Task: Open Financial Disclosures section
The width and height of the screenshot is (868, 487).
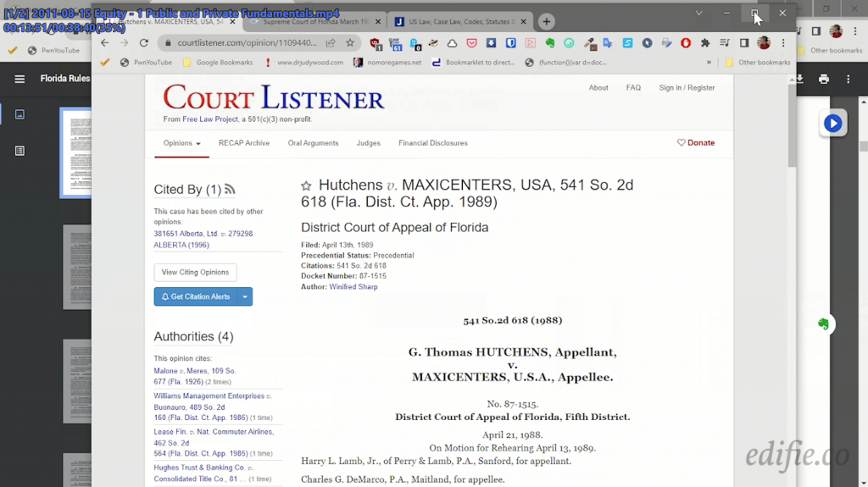Action: 433,143
